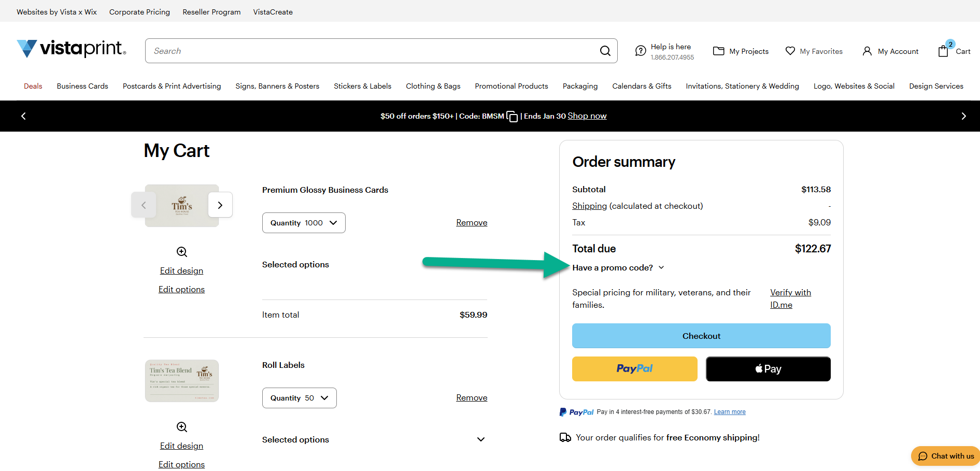Click Verify with ID.me link
Viewport: 980px width, 471px height.
point(790,299)
